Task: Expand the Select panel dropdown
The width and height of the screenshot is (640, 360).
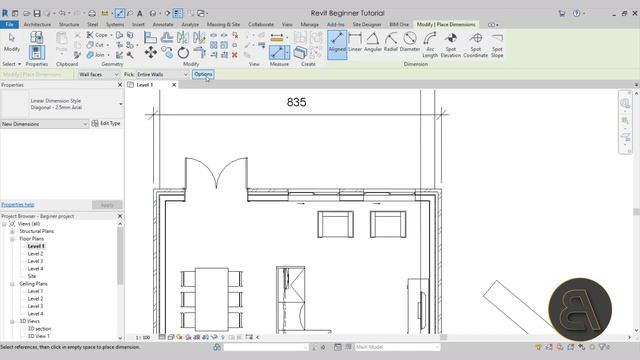Action: click(11, 64)
